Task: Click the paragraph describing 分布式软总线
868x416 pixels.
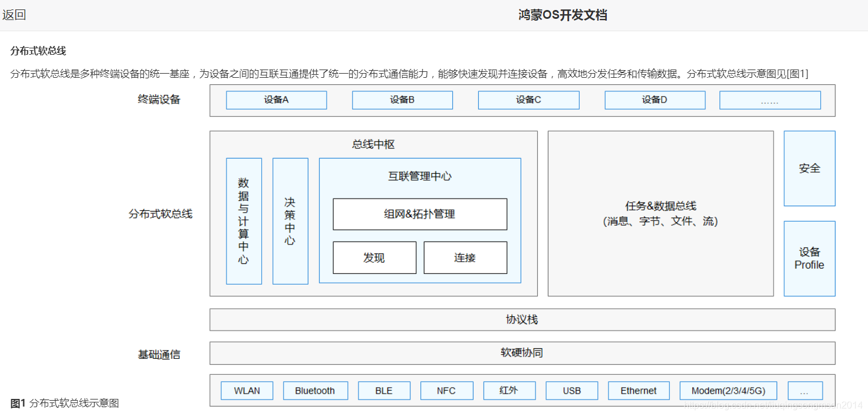Action: (409, 74)
